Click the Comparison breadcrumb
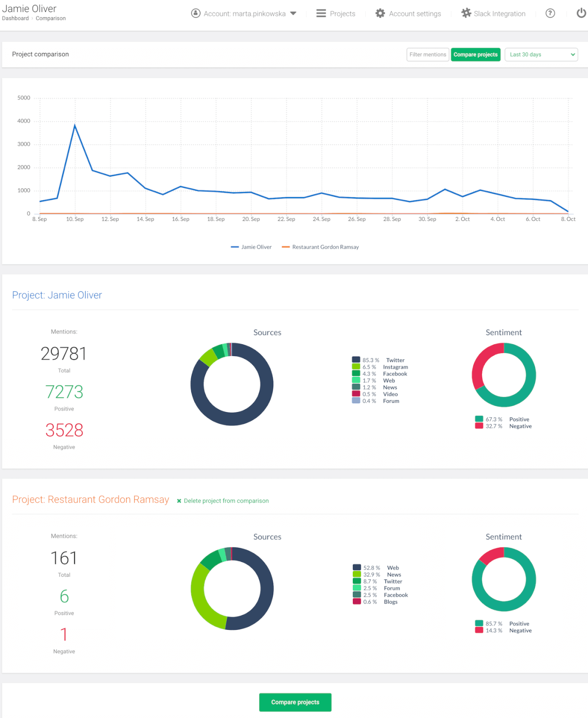The width and height of the screenshot is (588, 718). (x=51, y=19)
